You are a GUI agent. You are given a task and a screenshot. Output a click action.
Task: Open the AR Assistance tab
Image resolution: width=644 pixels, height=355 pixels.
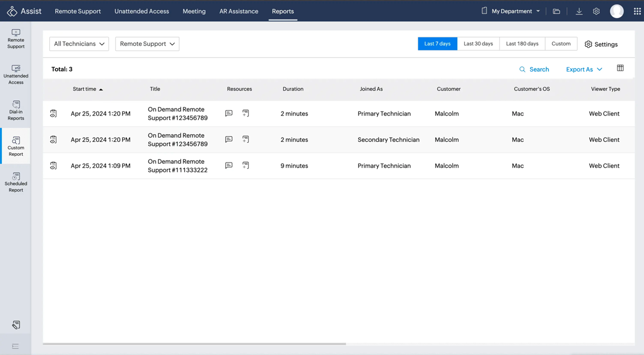[239, 11]
